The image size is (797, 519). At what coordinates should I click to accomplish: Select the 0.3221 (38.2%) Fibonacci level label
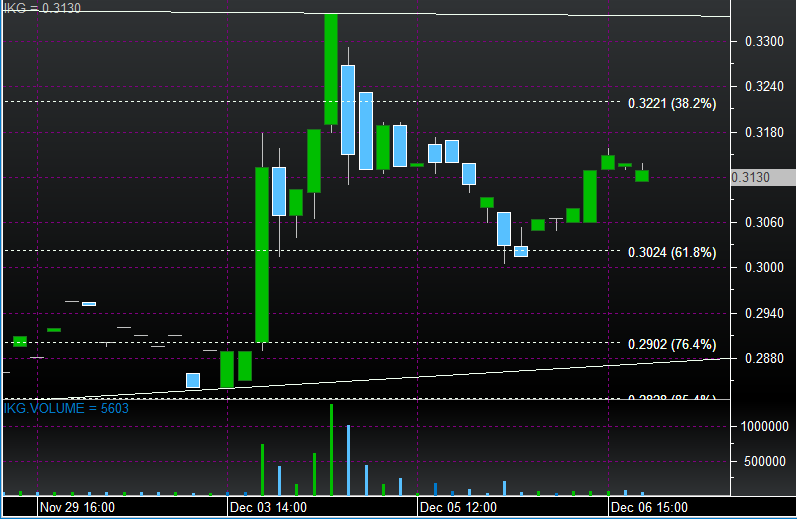(x=672, y=103)
